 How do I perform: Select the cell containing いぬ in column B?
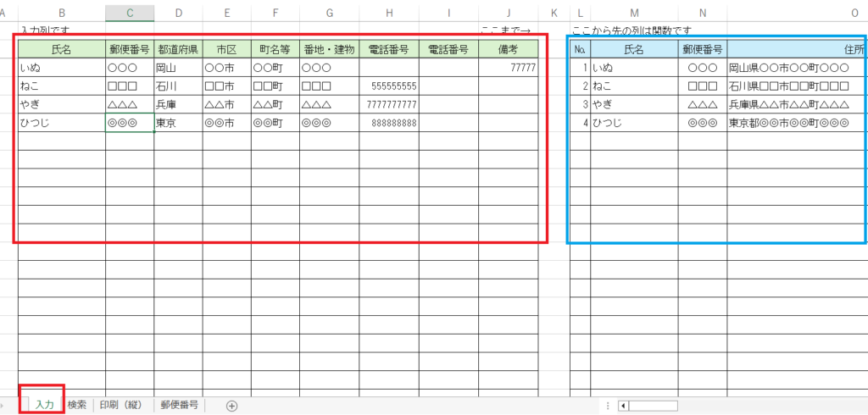click(x=62, y=68)
